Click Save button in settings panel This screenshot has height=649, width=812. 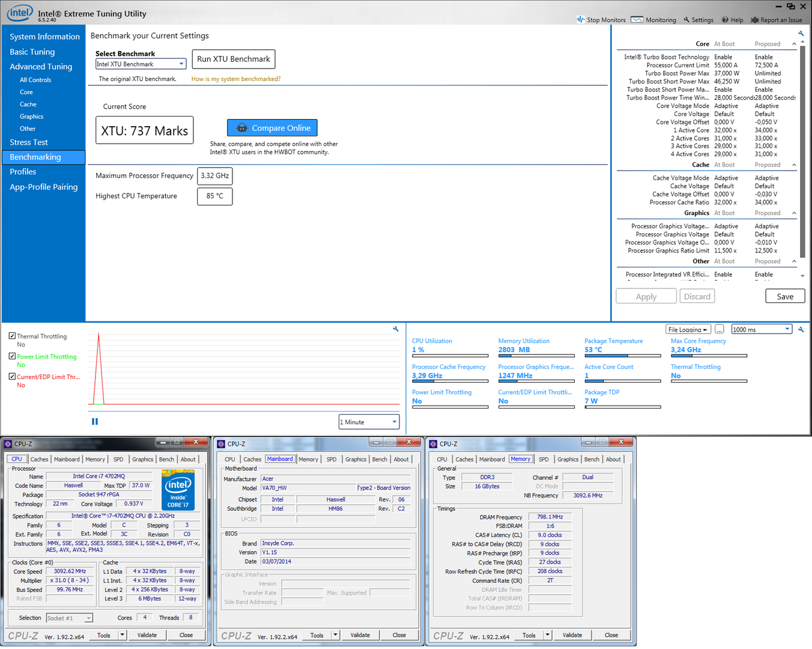click(x=785, y=296)
